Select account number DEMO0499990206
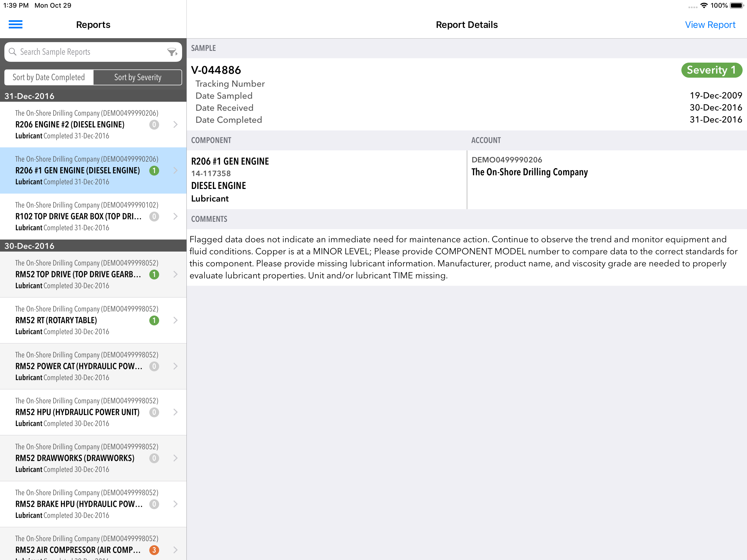 point(507,160)
